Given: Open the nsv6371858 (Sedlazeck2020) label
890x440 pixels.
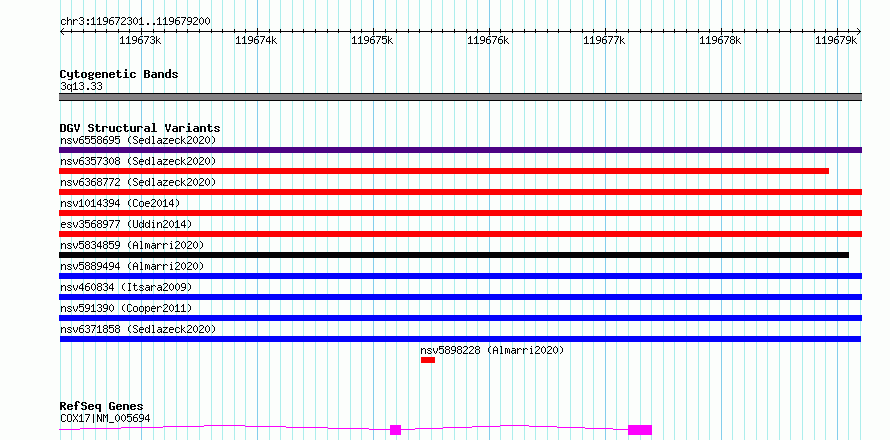Looking at the screenshot, I should [138, 329].
